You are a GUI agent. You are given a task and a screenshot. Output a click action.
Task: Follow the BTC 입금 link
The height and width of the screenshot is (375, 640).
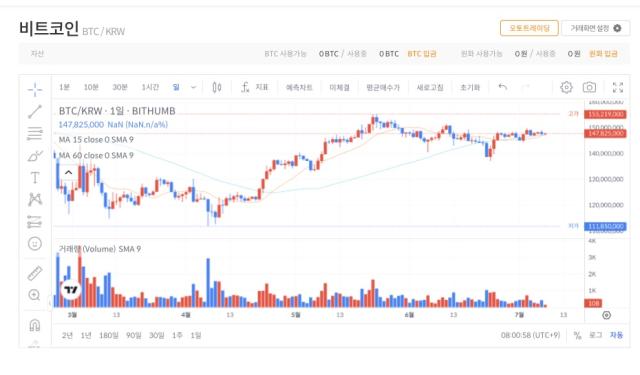[422, 54]
